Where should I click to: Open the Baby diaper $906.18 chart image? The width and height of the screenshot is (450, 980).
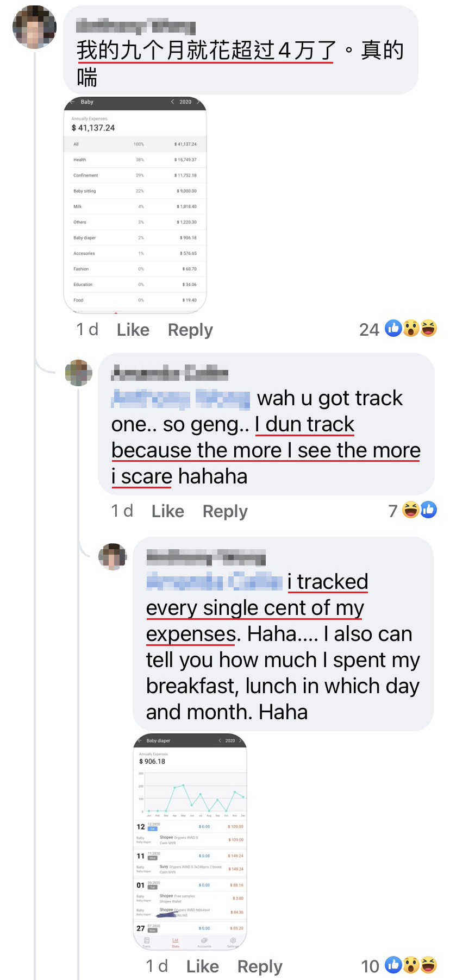point(190,841)
